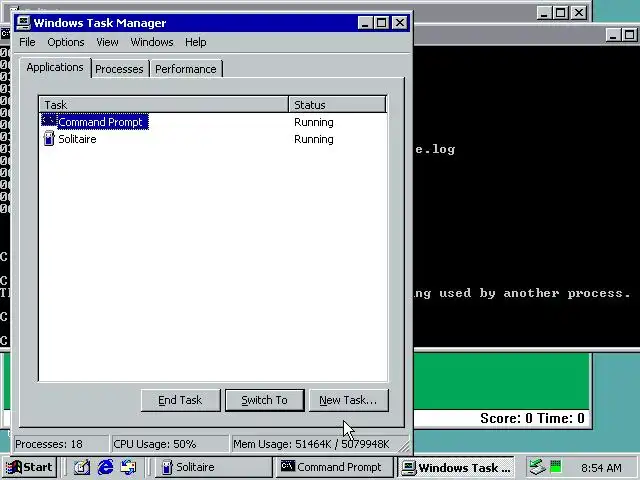
Task: Switch to the Processes tab
Action: (119, 69)
